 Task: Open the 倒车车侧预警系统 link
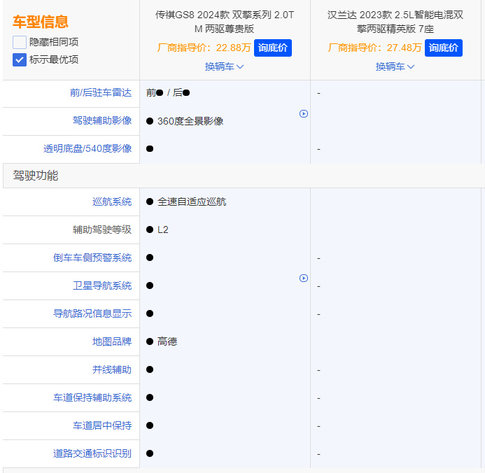(x=93, y=258)
